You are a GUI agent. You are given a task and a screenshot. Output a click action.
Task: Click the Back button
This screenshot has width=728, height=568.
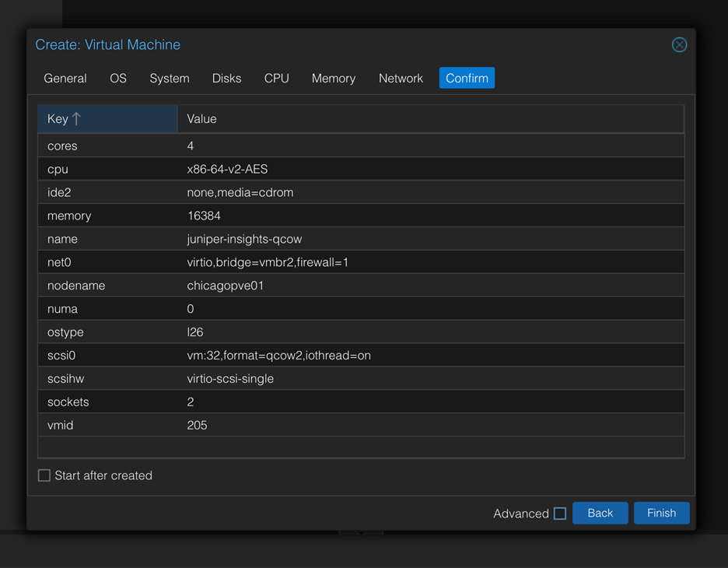[x=600, y=514]
